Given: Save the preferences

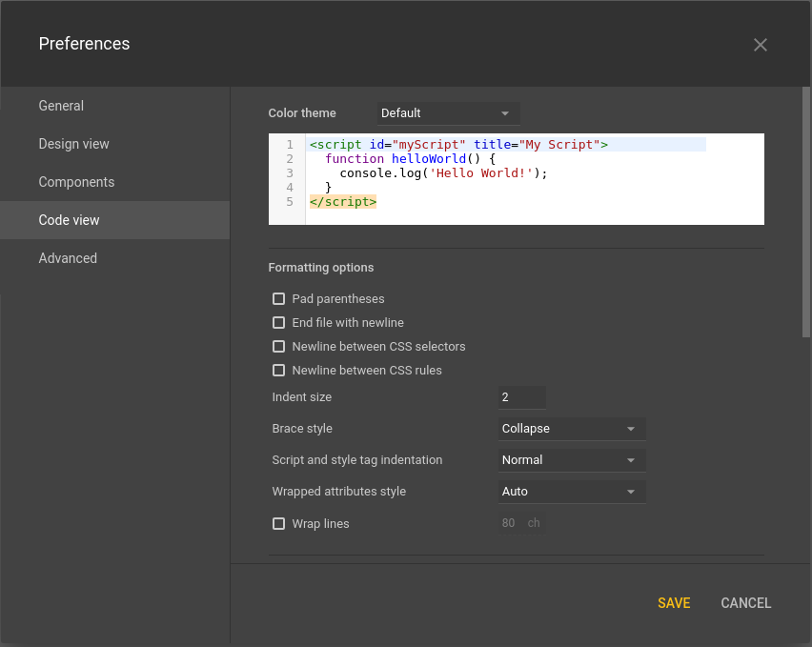Looking at the screenshot, I should [x=674, y=603].
